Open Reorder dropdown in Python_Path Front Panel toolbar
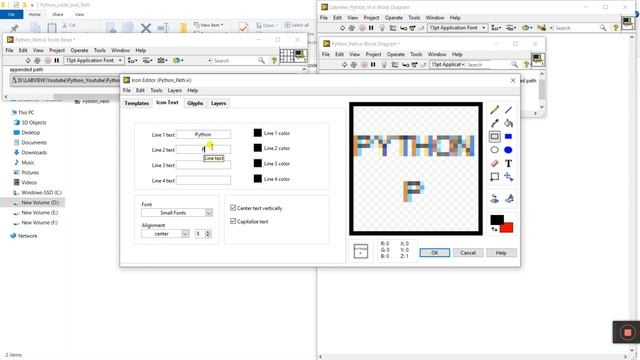Screen dimensions: 640x360 point(178,60)
